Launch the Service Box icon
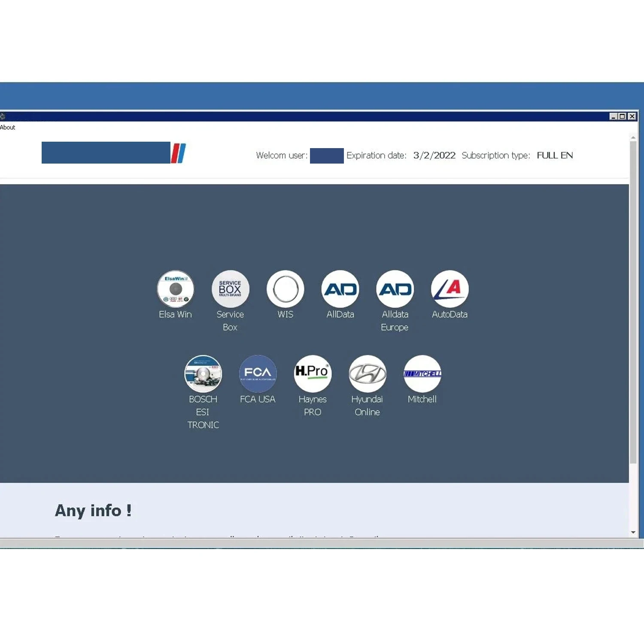 (x=230, y=289)
